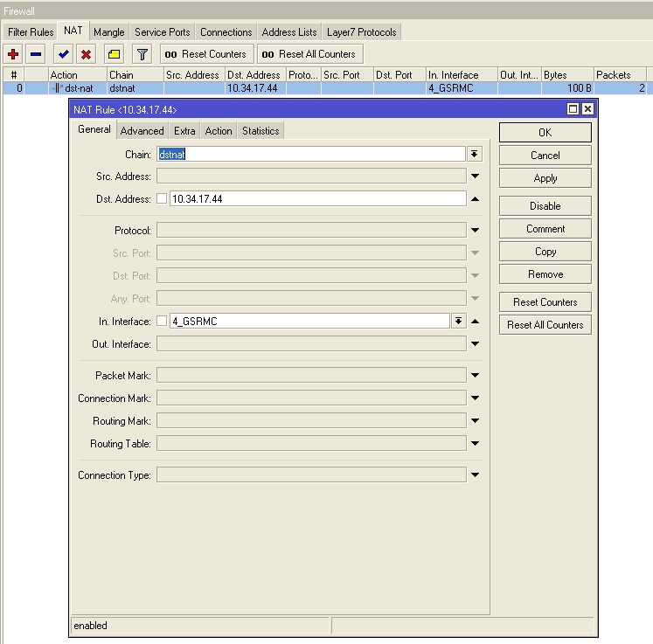Viewport: 653px width, 644px height.
Task: Click the Action column header
Action: 78,75
